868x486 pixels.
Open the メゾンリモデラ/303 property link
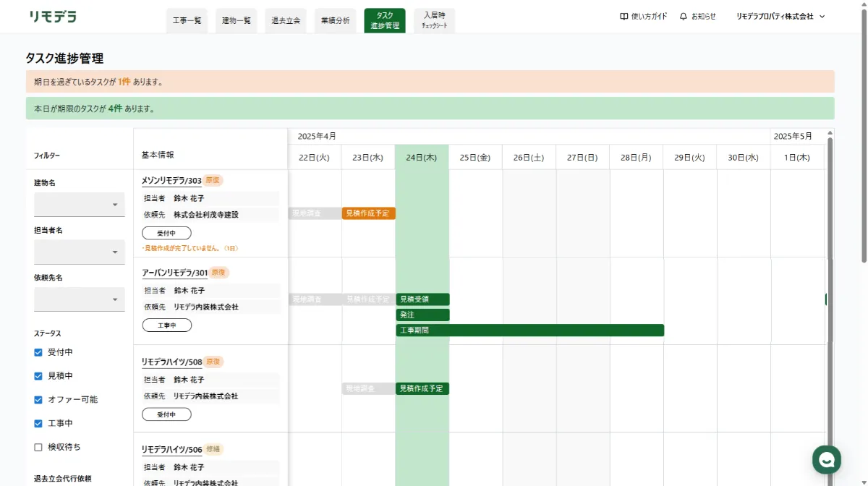click(x=171, y=180)
